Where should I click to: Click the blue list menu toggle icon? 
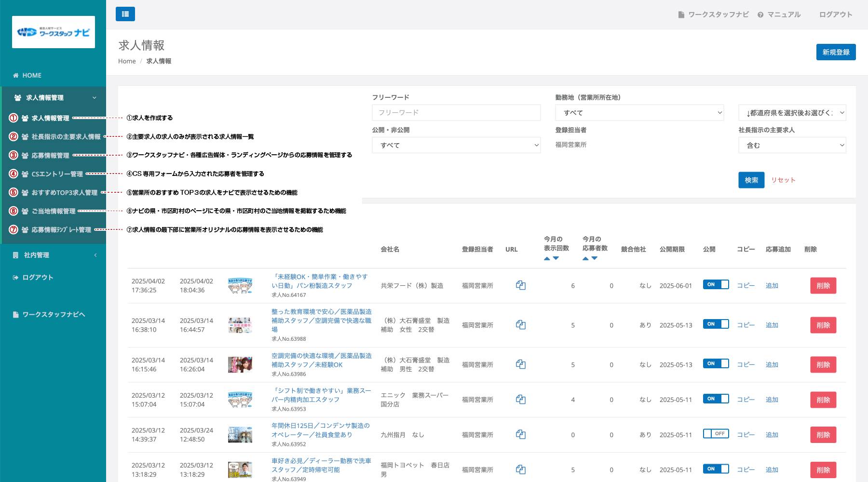tap(125, 14)
